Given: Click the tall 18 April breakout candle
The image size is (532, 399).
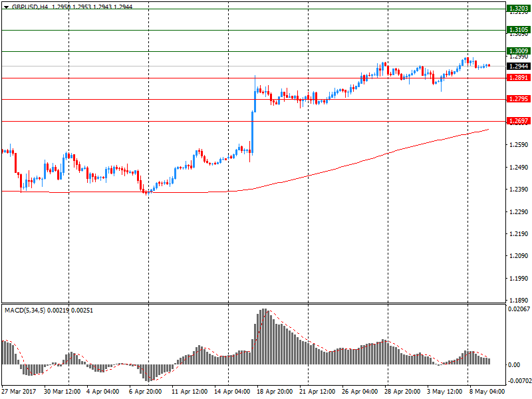Looking at the screenshot, I should (x=253, y=132).
